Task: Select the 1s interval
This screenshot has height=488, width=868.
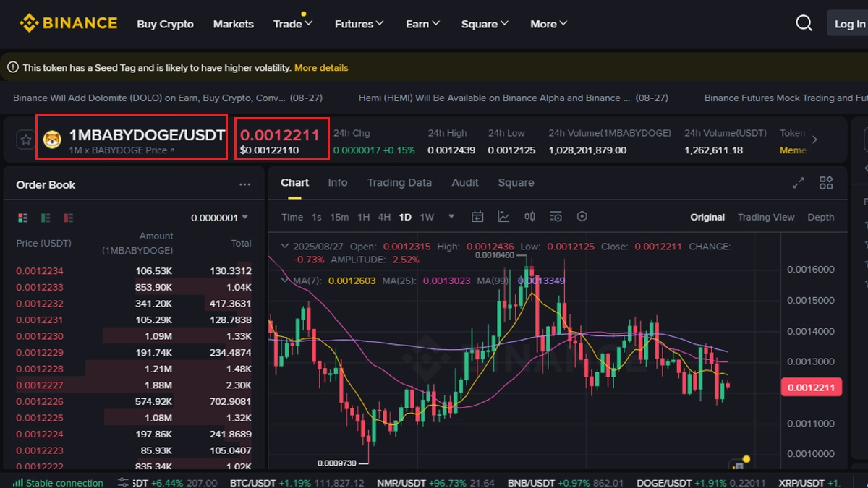Action: coord(316,217)
